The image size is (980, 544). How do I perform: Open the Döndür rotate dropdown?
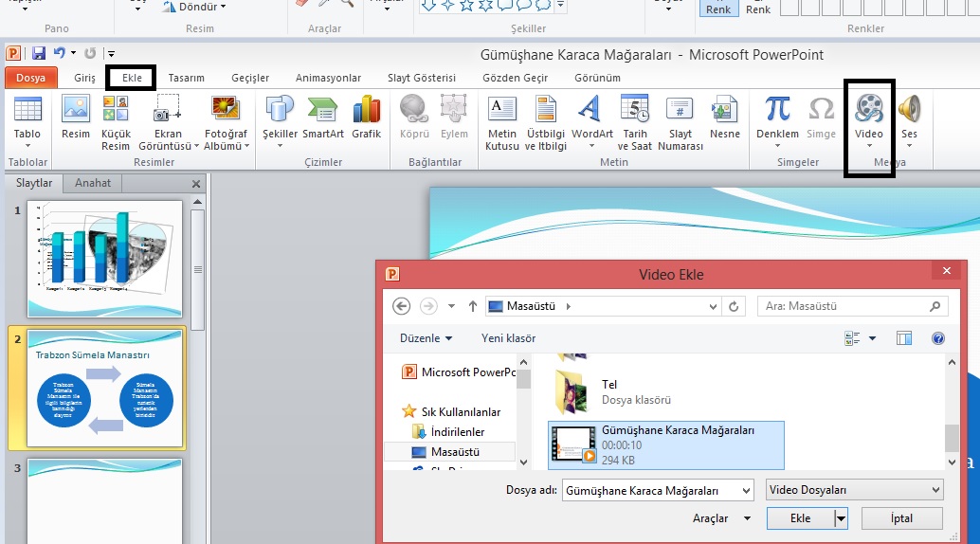pyautogui.click(x=193, y=7)
